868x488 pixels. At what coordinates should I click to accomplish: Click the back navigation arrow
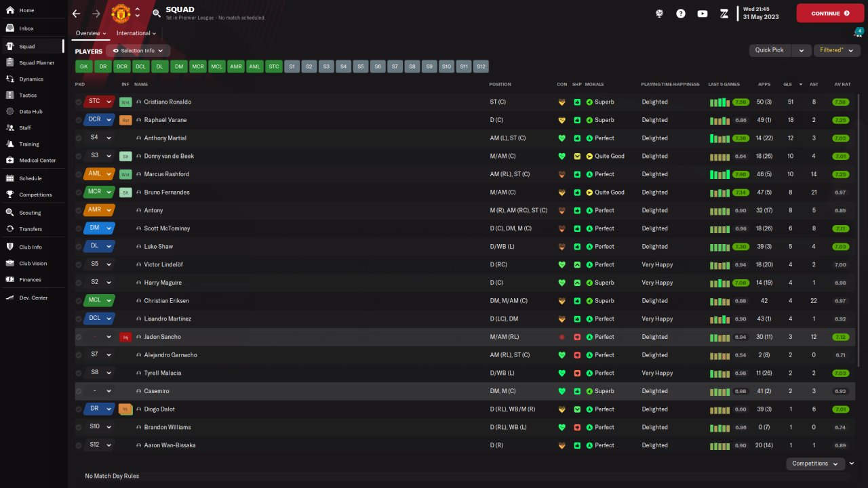[76, 14]
